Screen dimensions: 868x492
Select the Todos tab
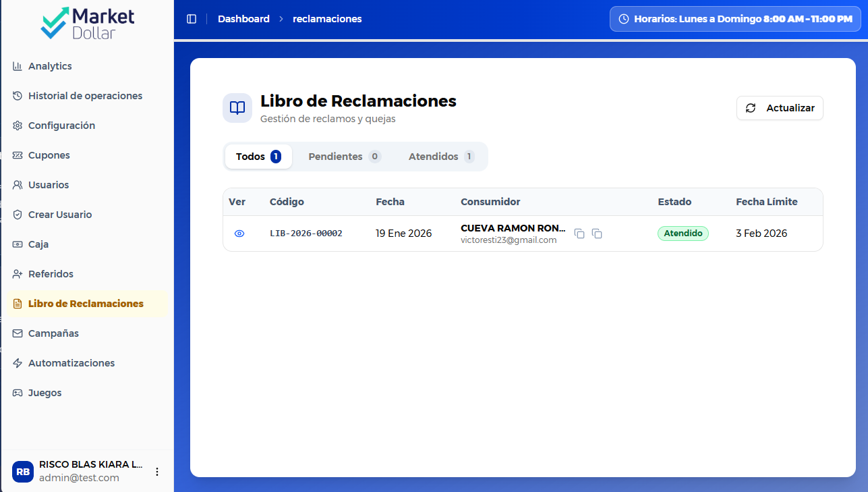pos(258,157)
